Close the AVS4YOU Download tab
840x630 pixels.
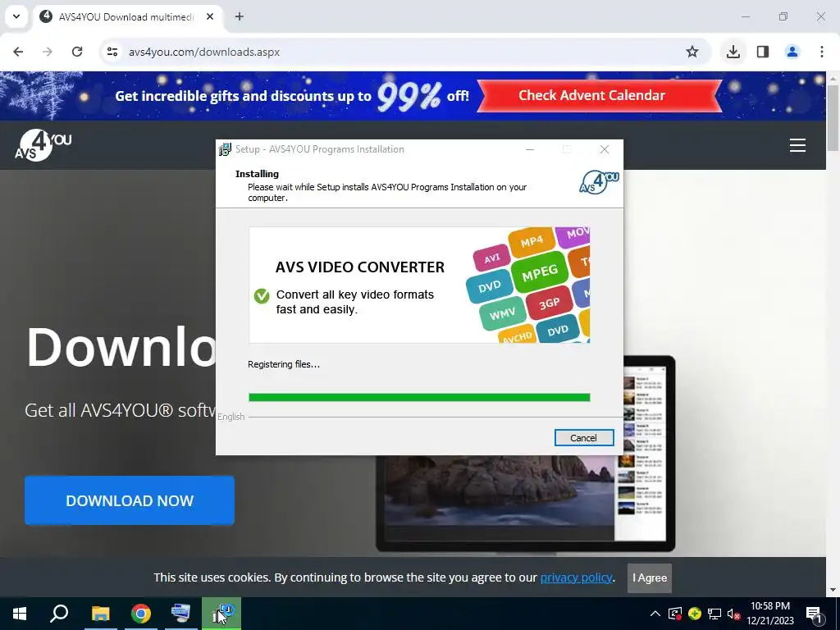coord(210,16)
